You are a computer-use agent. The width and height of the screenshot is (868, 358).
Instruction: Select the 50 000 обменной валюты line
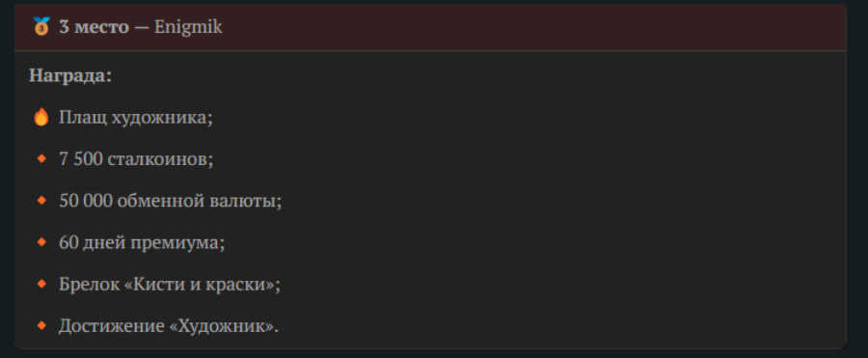(x=171, y=201)
